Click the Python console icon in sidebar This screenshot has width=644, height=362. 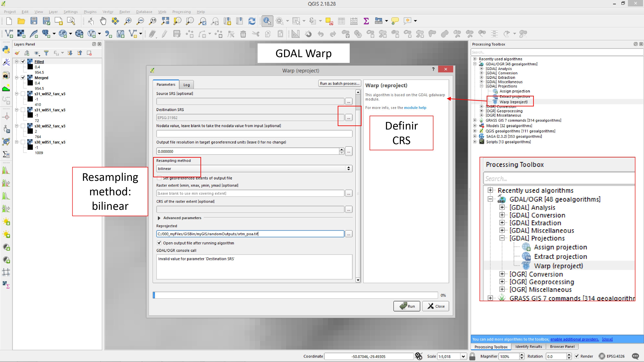(x=6, y=49)
